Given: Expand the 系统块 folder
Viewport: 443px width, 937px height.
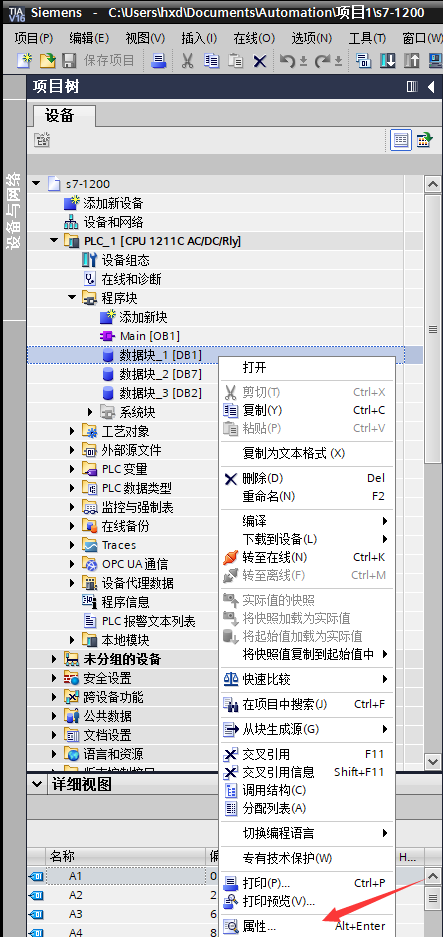Looking at the screenshot, I should click(x=90, y=412).
